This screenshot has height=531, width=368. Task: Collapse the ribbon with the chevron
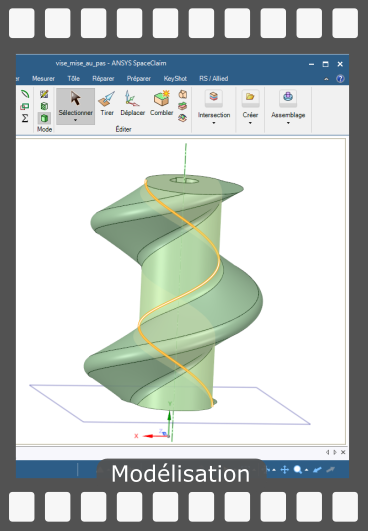pos(326,79)
